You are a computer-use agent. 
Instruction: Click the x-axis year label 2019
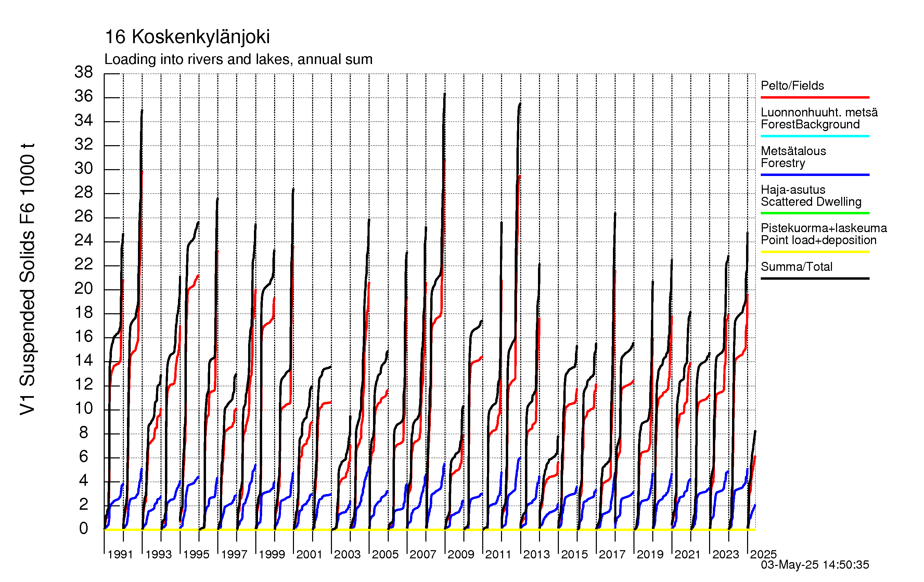coord(650,554)
